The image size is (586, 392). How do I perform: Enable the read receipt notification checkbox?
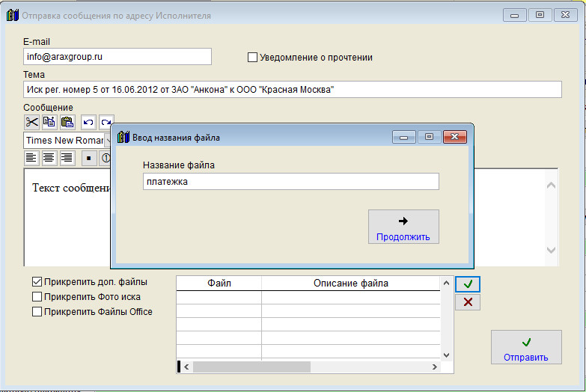pos(253,57)
